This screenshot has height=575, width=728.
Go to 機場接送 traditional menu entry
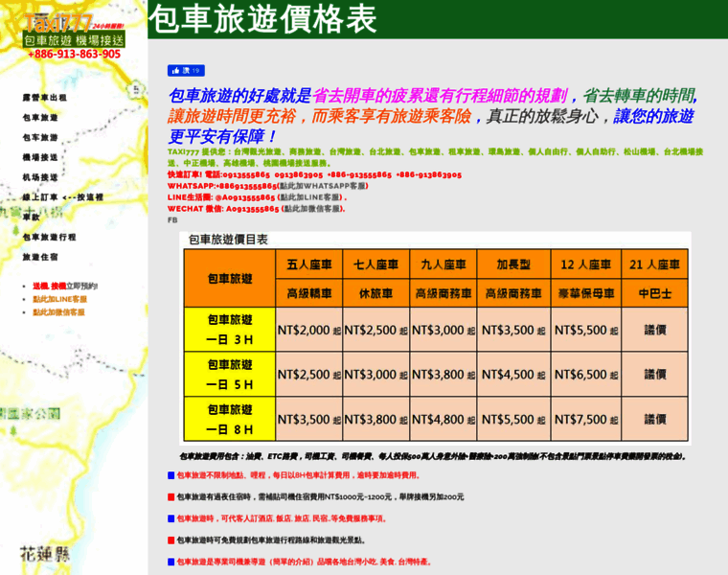click(40, 157)
